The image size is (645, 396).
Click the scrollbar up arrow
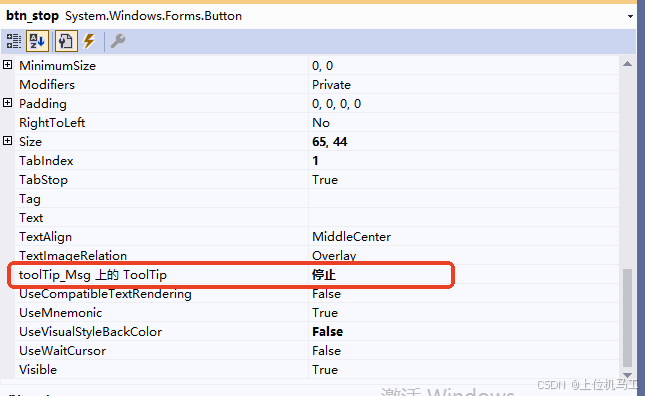[627, 64]
